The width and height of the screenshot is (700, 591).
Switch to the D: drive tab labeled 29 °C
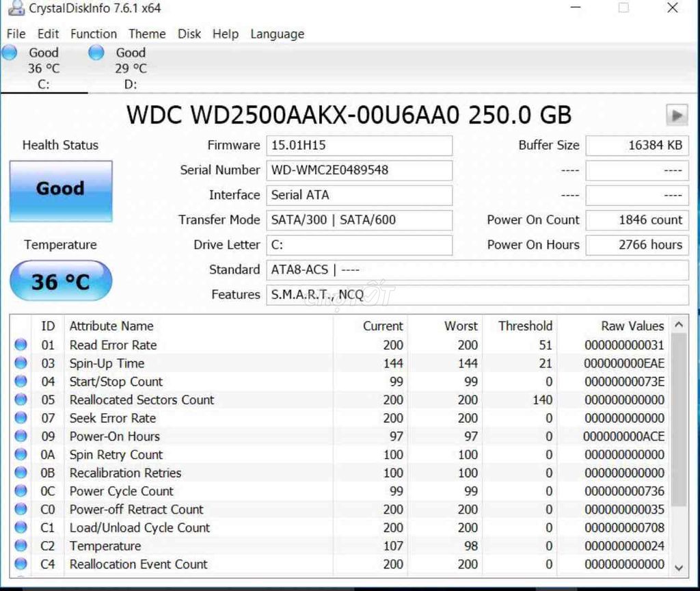131,68
